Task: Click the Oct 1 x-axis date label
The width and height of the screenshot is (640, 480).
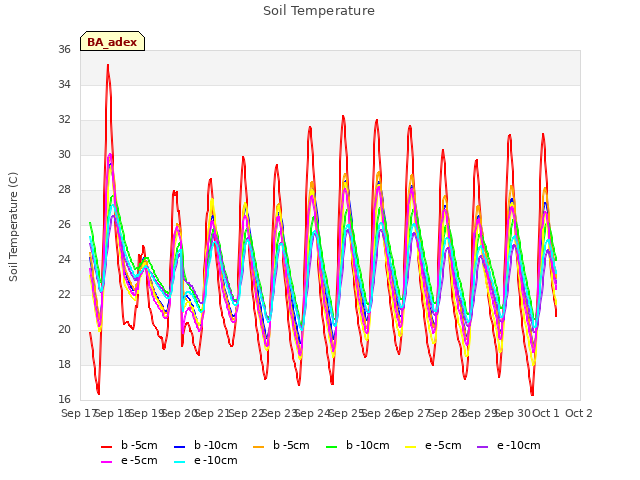Action: (545, 413)
